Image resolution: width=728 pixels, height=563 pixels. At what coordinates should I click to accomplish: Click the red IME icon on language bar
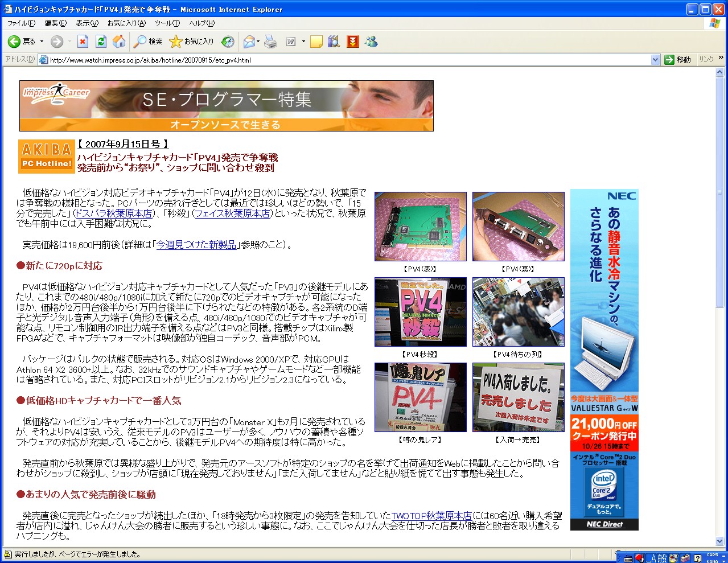click(639, 558)
